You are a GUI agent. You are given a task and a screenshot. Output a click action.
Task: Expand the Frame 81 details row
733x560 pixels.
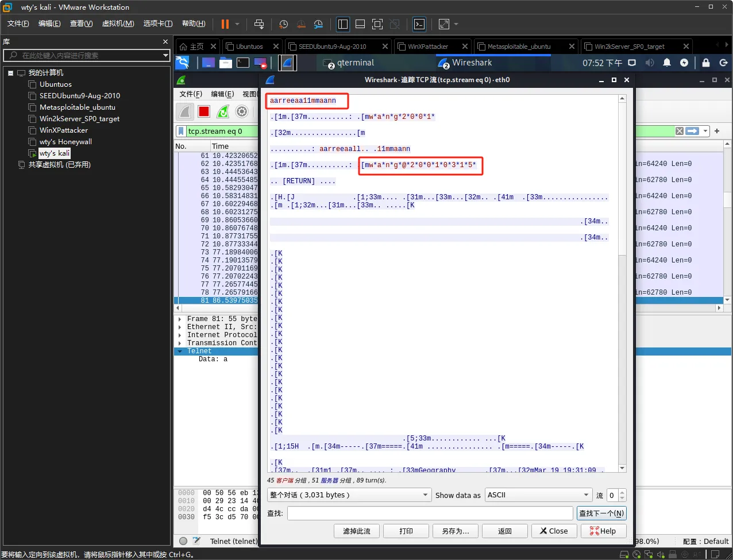point(180,319)
